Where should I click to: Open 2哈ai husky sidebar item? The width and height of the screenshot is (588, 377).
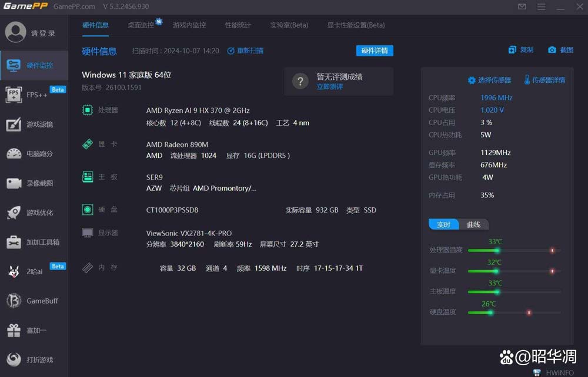pos(34,271)
